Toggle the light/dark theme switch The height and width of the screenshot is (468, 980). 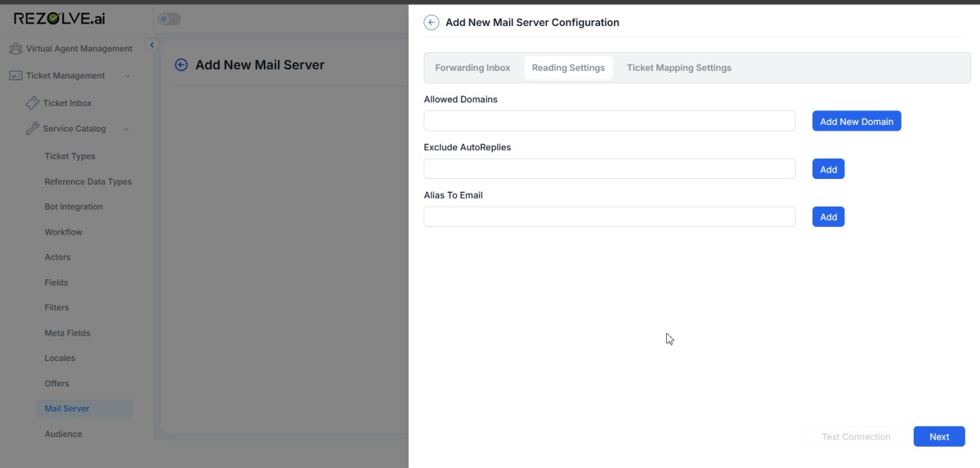pyautogui.click(x=168, y=20)
